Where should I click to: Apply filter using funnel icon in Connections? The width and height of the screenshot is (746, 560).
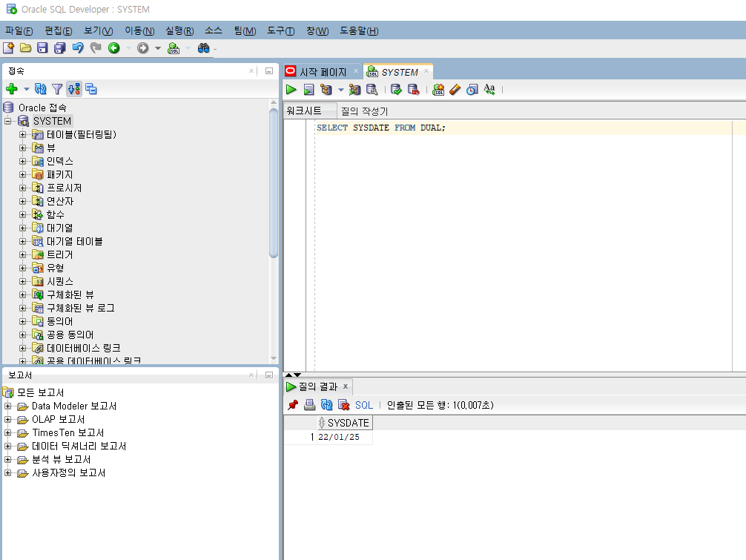(x=57, y=89)
